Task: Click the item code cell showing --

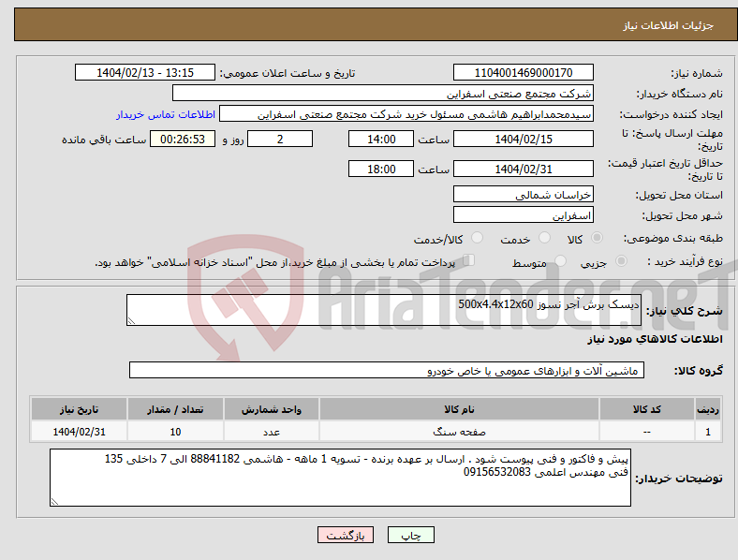Action: coord(647,432)
